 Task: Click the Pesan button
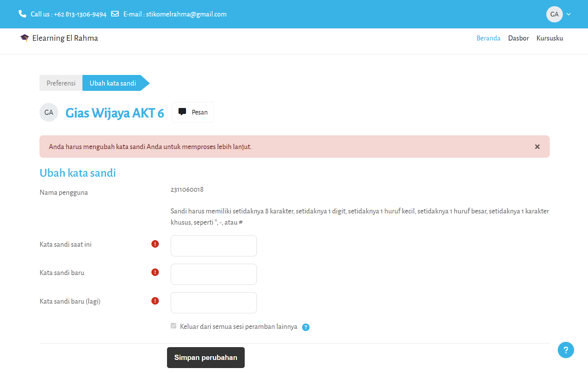click(193, 112)
